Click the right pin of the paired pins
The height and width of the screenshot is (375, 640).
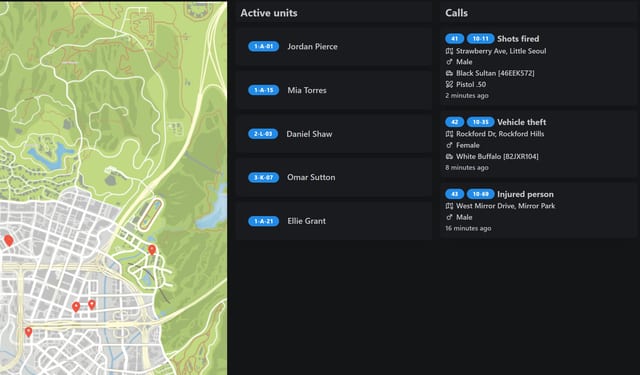tap(92, 304)
